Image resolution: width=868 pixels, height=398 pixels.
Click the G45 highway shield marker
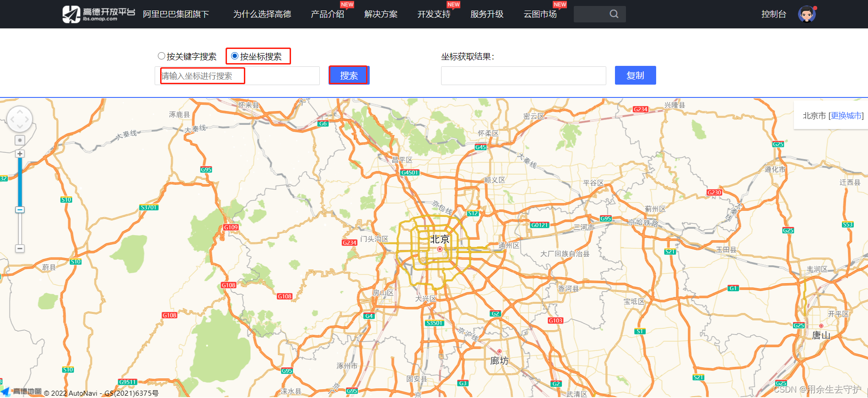(480, 147)
